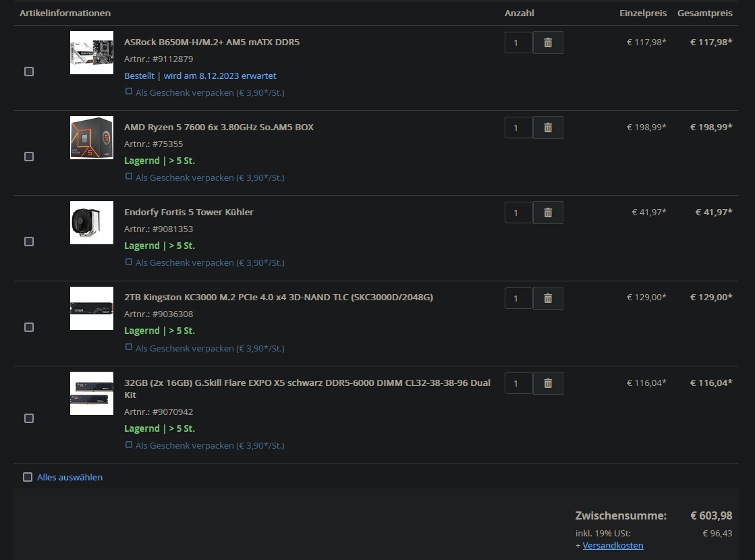Open ASRock B650M-H/M.2+ AM5 mATX DDR5 product title
This screenshot has height=560, width=755.
point(212,43)
